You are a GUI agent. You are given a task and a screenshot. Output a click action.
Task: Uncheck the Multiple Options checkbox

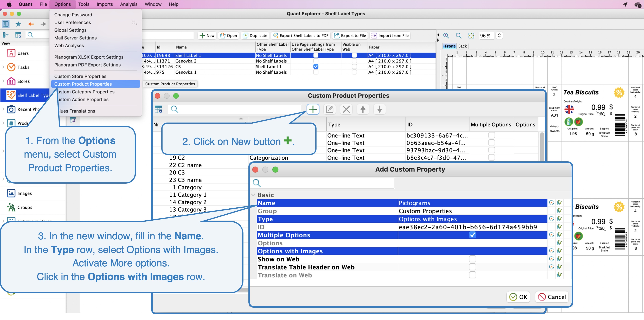tap(472, 235)
